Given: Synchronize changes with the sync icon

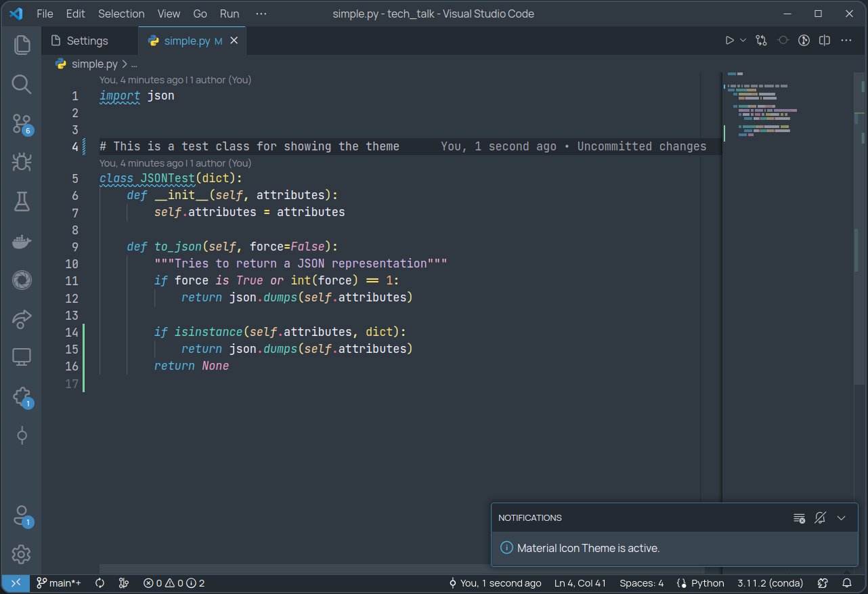Looking at the screenshot, I should [x=100, y=583].
